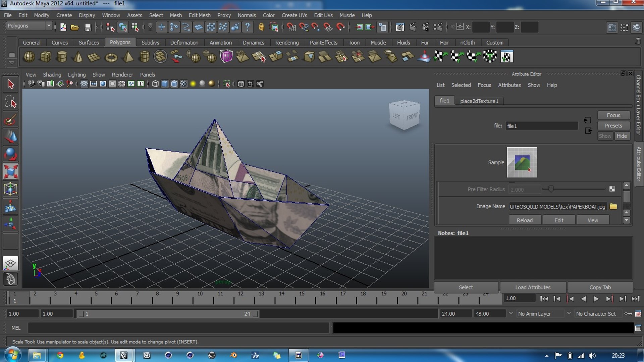The image size is (644, 362).
Task: Click frame 10 on the time slider
Action: click(200, 297)
